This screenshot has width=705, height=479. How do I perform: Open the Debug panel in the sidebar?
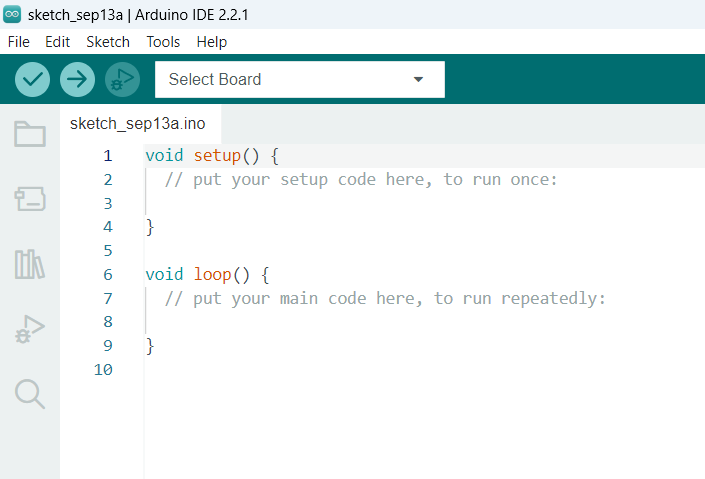point(30,329)
